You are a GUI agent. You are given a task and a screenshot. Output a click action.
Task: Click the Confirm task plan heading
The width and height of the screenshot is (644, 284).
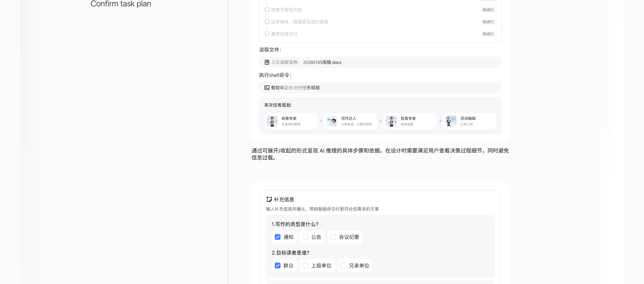coord(121,4)
